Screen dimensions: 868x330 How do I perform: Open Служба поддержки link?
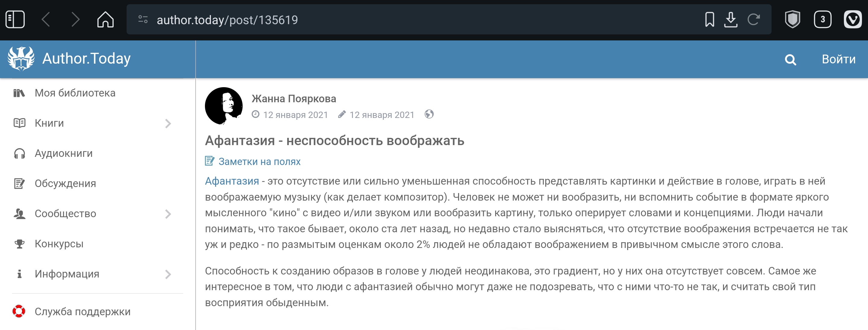[x=82, y=312]
